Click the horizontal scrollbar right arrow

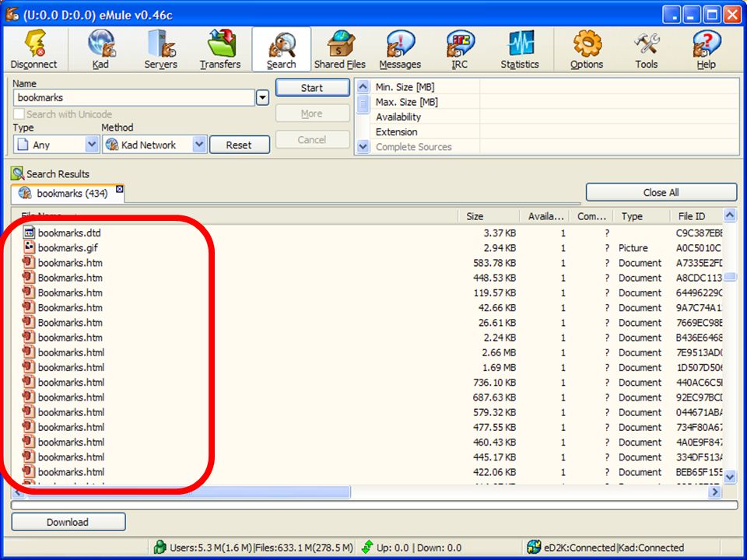(714, 492)
